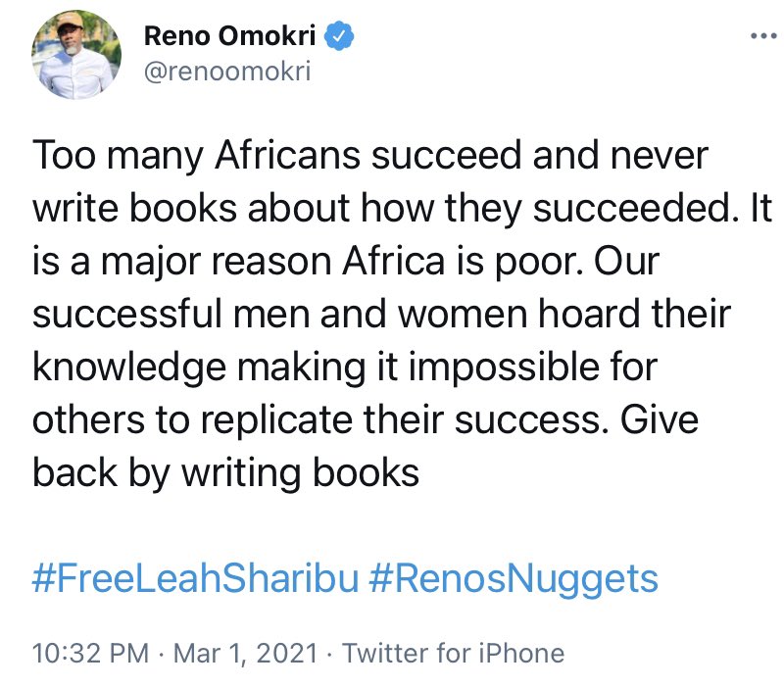784x688 pixels.
Task: Click the phrase "back by writing books"
Action: pyautogui.click(x=226, y=474)
